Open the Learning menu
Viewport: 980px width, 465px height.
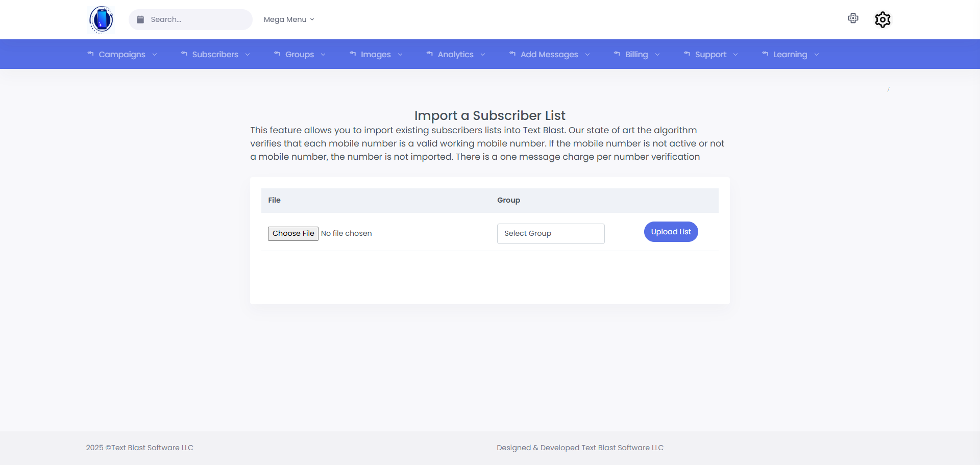click(x=790, y=54)
